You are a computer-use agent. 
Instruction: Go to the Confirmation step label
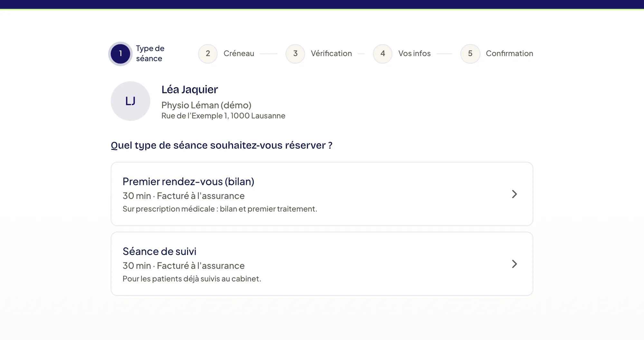point(509,53)
